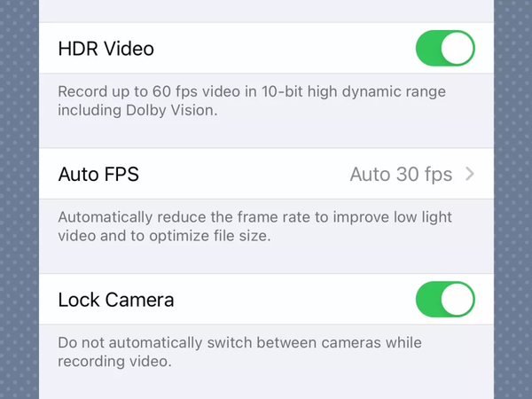Viewport: 532px width, 399px height.
Task: Turn off the HDR Video switch
Action: pos(445,49)
